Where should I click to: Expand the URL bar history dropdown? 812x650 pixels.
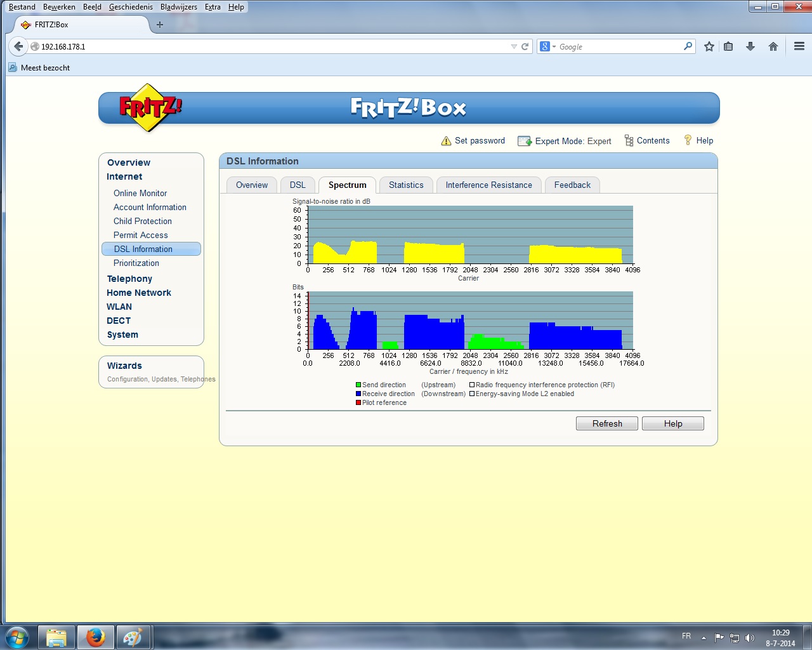pyautogui.click(x=514, y=46)
